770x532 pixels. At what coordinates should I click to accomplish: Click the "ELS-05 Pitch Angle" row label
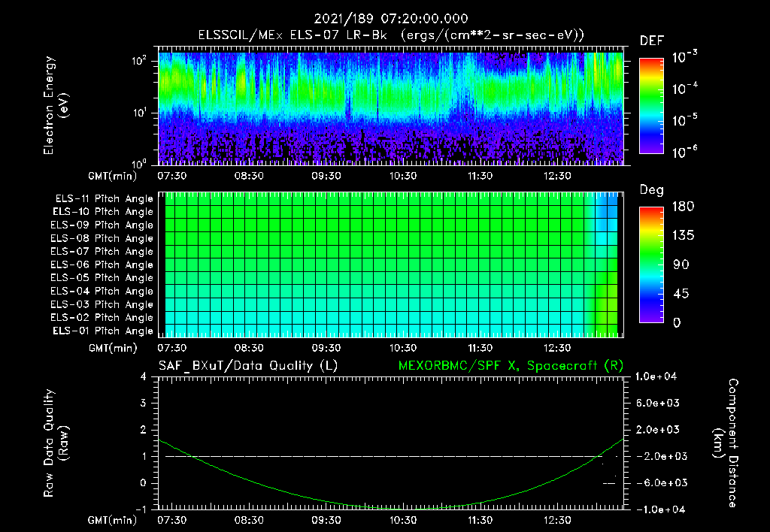click(x=102, y=278)
